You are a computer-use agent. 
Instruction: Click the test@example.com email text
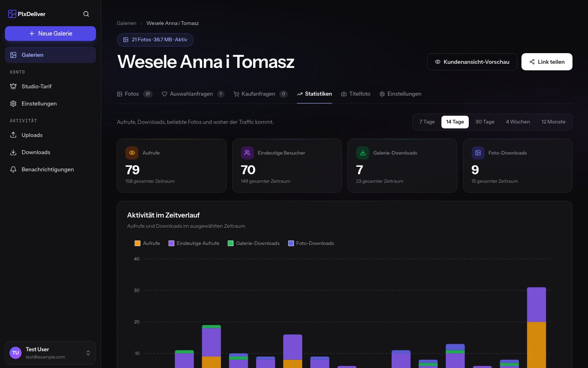[45, 357]
